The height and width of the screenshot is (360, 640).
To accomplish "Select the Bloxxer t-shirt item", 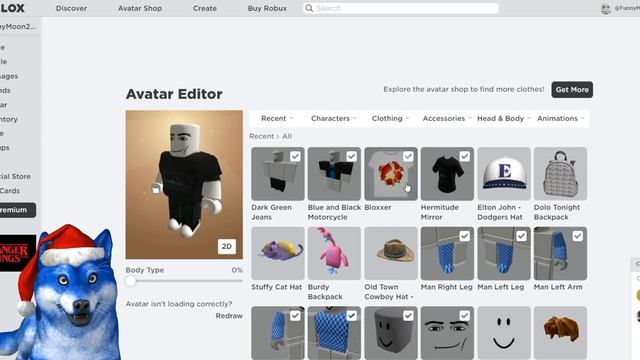I will (391, 174).
